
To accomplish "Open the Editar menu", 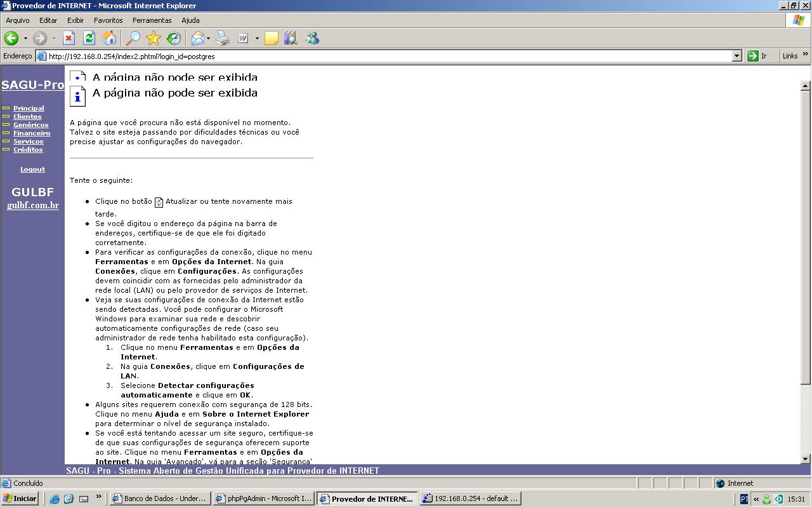I will (x=48, y=20).
